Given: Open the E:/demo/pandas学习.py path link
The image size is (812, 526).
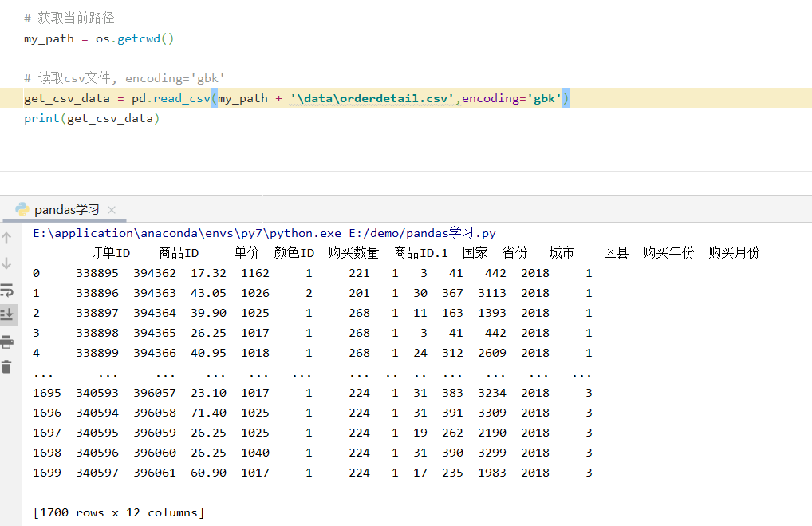Looking at the screenshot, I should 422,233.
